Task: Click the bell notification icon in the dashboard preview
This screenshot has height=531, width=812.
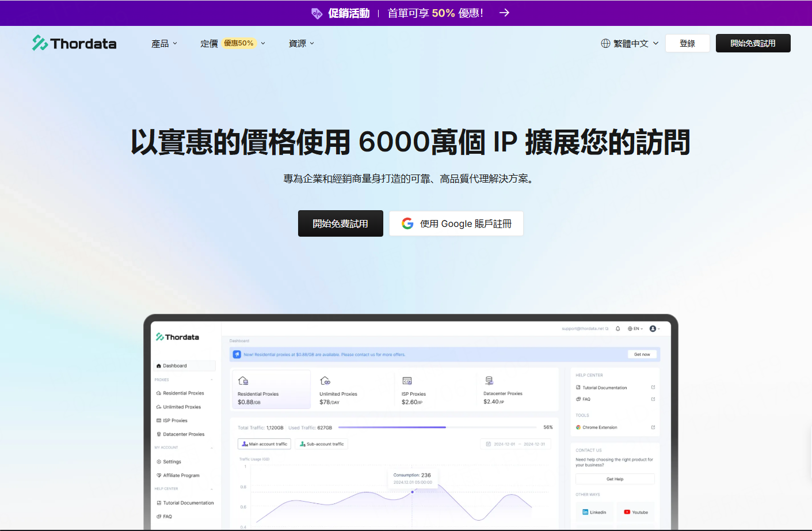Action: click(x=617, y=329)
